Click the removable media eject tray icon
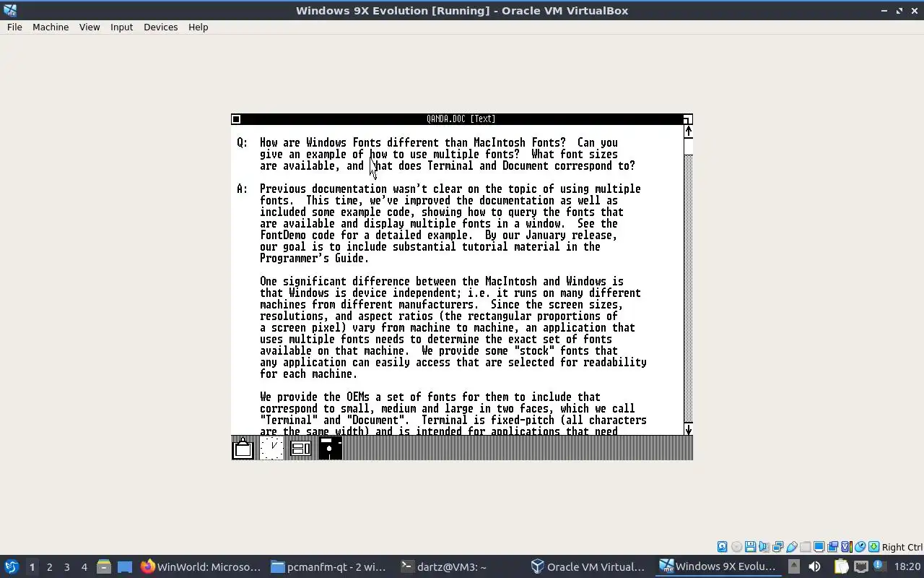The height and width of the screenshot is (578, 924). tap(794, 566)
